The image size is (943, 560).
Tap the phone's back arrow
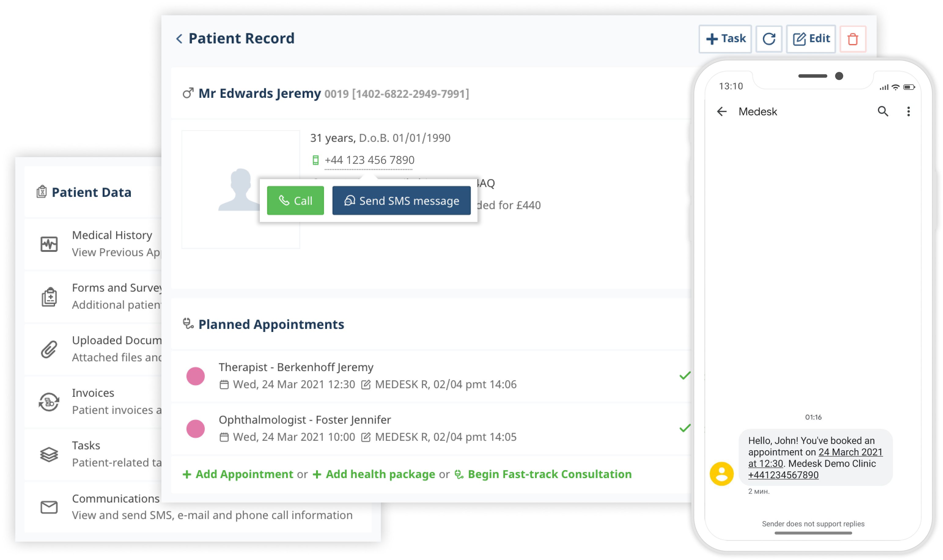point(721,111)
